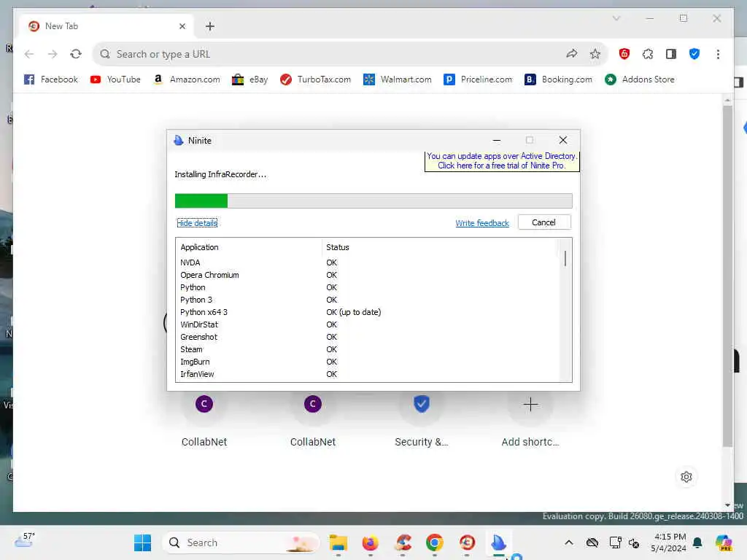Image resolution: width=747 pixels, height=560 pixels.
Task: Click the green installation progress bar
Action: pyautogui.click(x=373, y=201)
